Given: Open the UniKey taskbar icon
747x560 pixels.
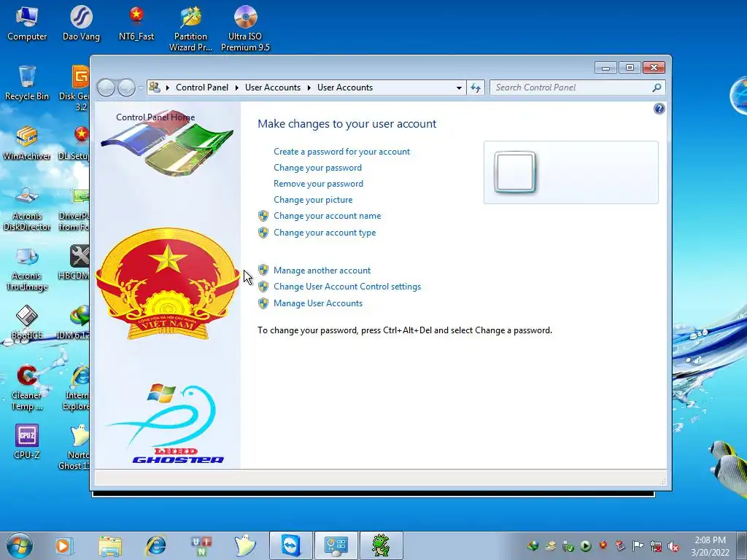Looking at the screenshot, I should click(x=201, y=545).
